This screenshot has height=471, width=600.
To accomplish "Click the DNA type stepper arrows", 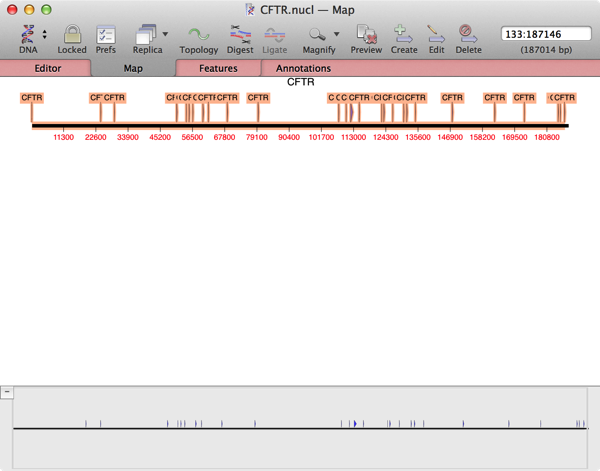I will coord(44,35).
